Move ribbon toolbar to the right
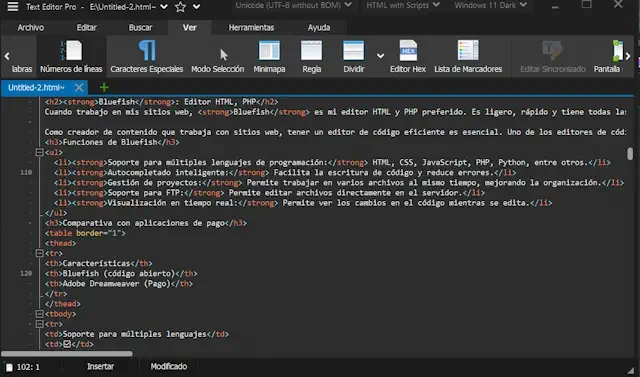640x377 pixels. pyautogui.click(x=628, y=56)
